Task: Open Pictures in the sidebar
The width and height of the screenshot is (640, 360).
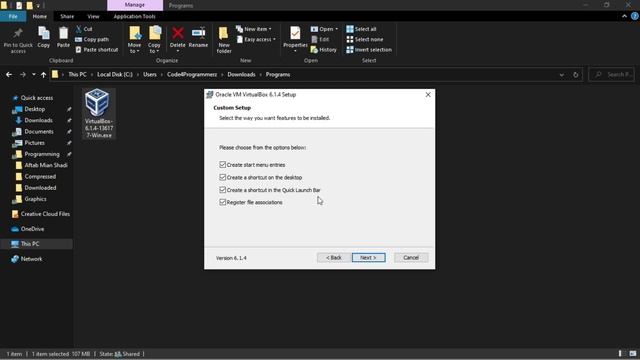Action: (x=35, y=143)
